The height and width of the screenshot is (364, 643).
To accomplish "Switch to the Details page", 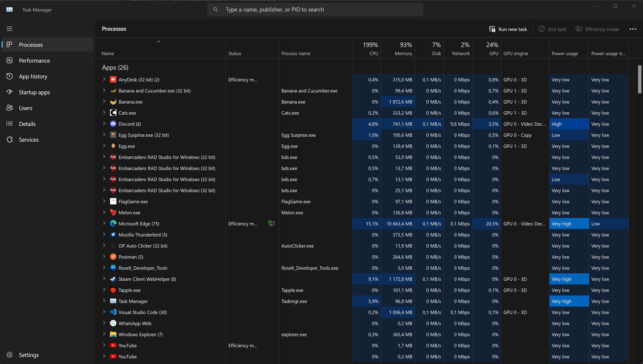I will [x=27, y=124].
